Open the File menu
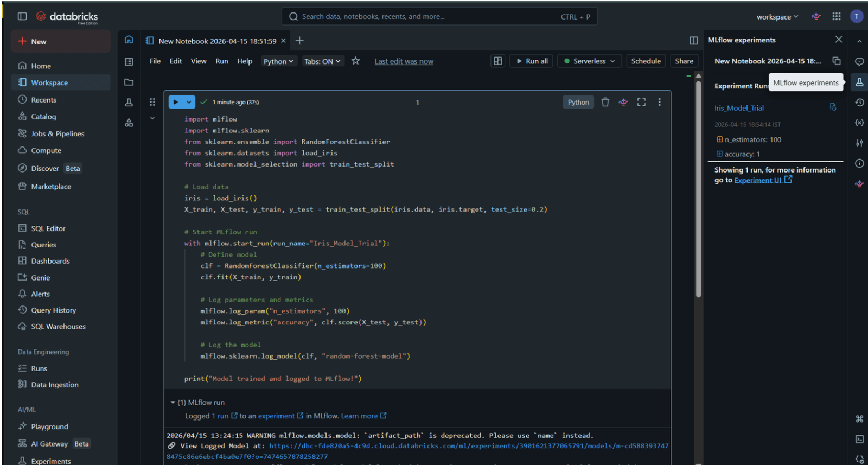 pos(155,61)
